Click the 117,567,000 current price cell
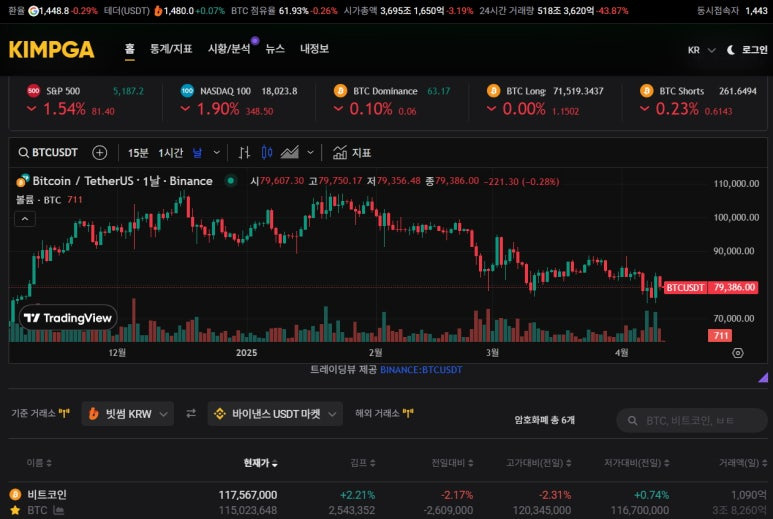The image size is (773, 519). 248,494
